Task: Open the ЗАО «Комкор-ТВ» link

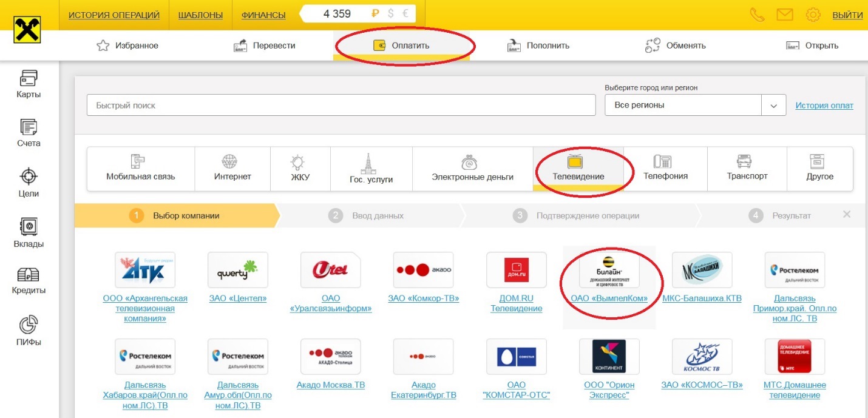Action: pos(424,298)
